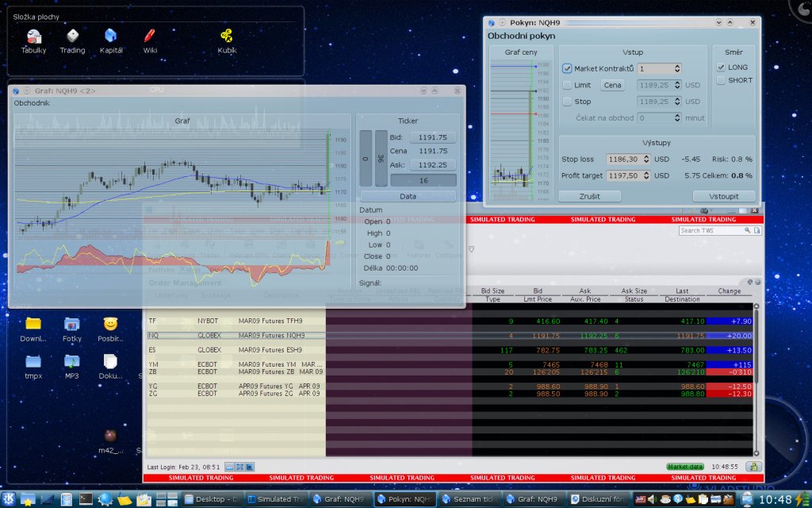Click the Vstoupit enter button
The height and width of the screenshot is (508, 812).
[723, 197]
